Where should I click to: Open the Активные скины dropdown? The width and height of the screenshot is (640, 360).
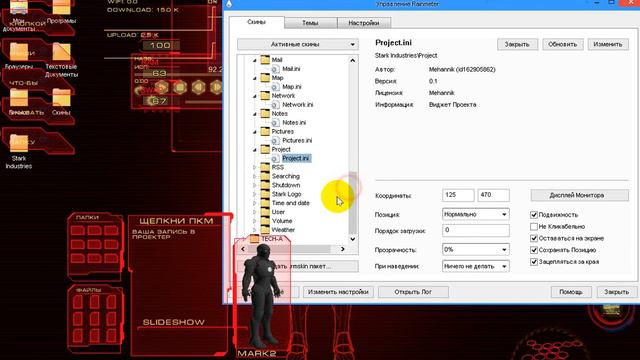[298, 44]
